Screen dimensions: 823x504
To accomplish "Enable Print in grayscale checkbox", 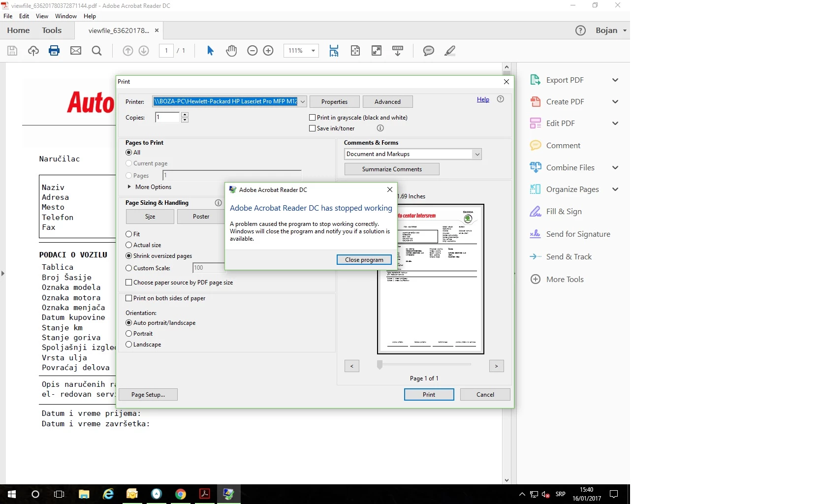I will 312,118.
